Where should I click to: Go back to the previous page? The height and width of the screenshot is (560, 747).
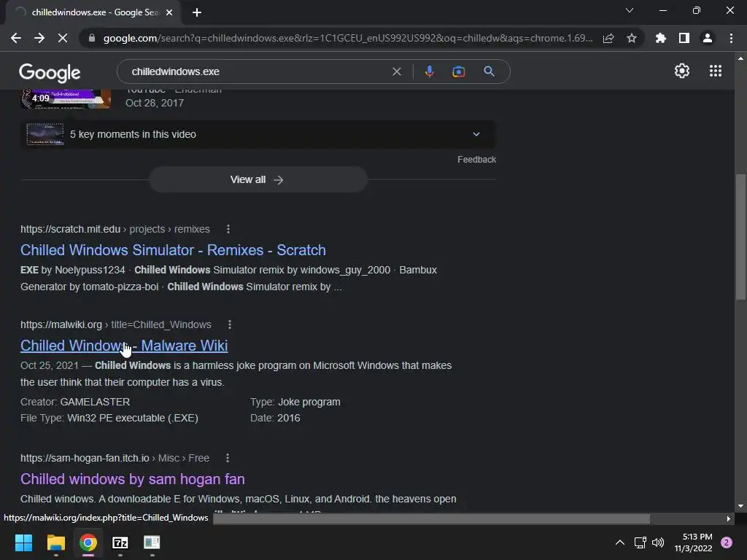point(16,38)
